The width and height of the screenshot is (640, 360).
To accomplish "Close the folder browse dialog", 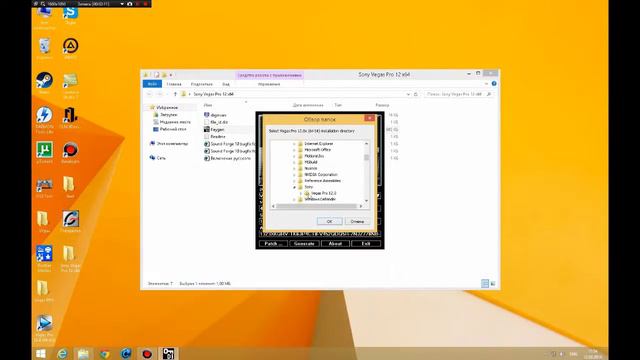I will [x=369, y=118].
